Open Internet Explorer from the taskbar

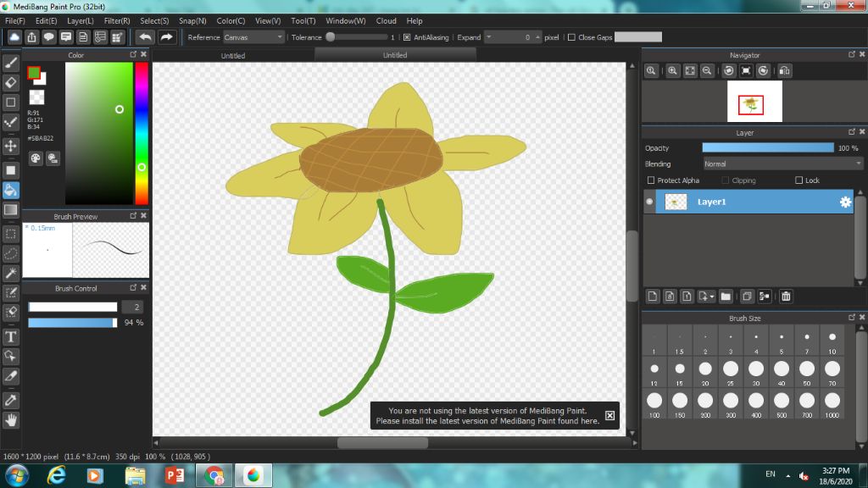tap(56, 475)
